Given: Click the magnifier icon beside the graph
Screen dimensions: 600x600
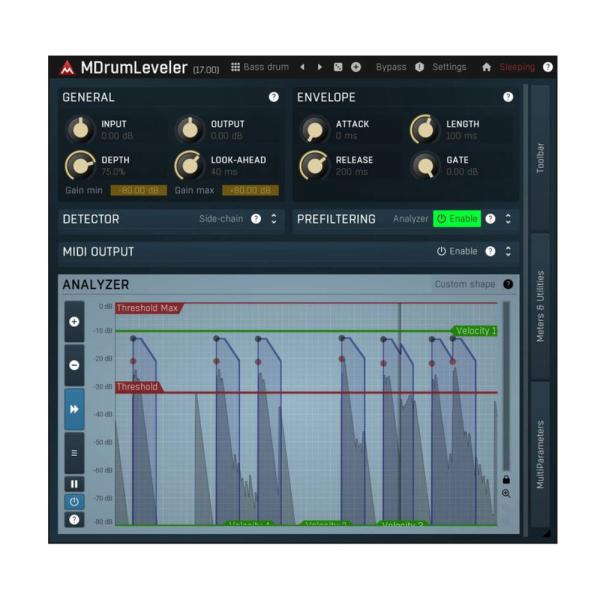Looking at the screenshot, I should [x=506, y=494].
